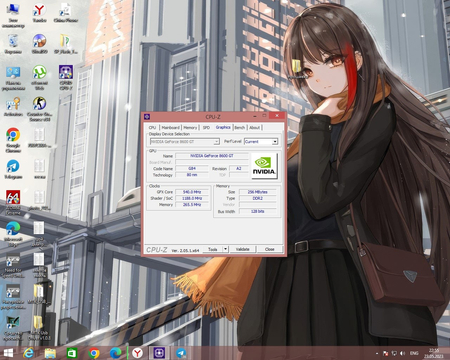The width and height of the screenshot is (450, 360).
Task: Click the Memory Type DDR2 value
Action: (257, 198)
